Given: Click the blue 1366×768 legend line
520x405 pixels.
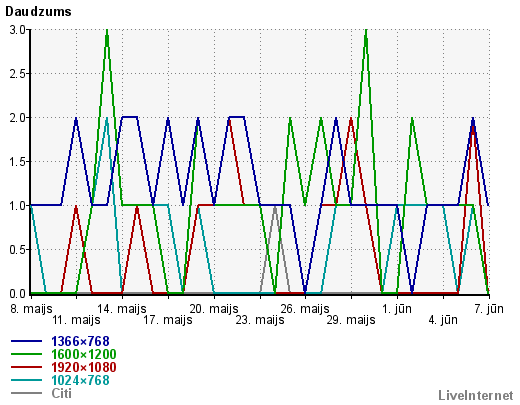Looking at the screenshot, I should (x=27, y=341).
